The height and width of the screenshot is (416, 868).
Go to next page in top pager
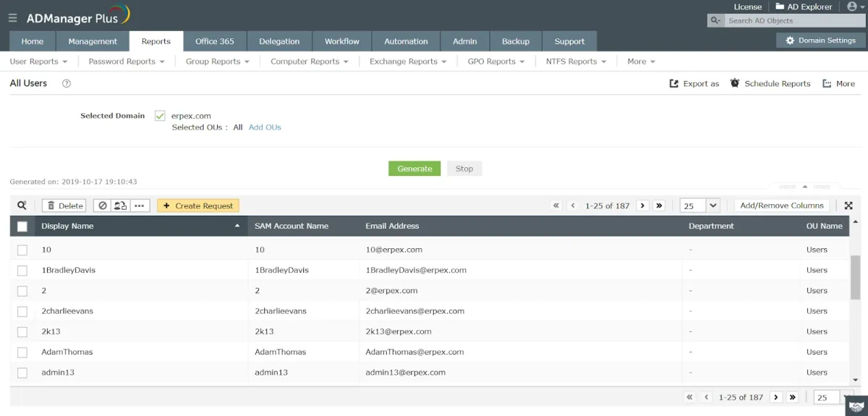pos(642,205)
